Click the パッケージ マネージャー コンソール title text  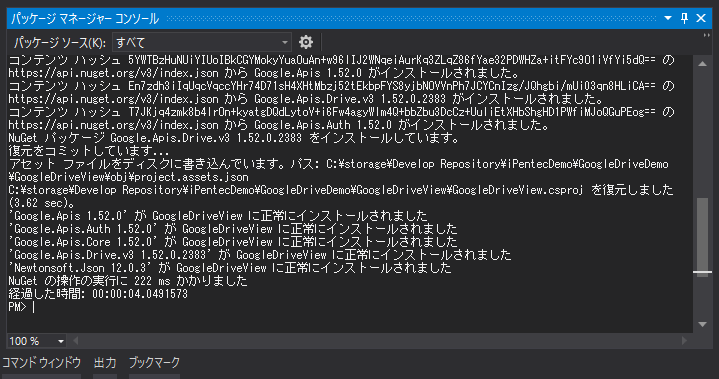[85, 18]
